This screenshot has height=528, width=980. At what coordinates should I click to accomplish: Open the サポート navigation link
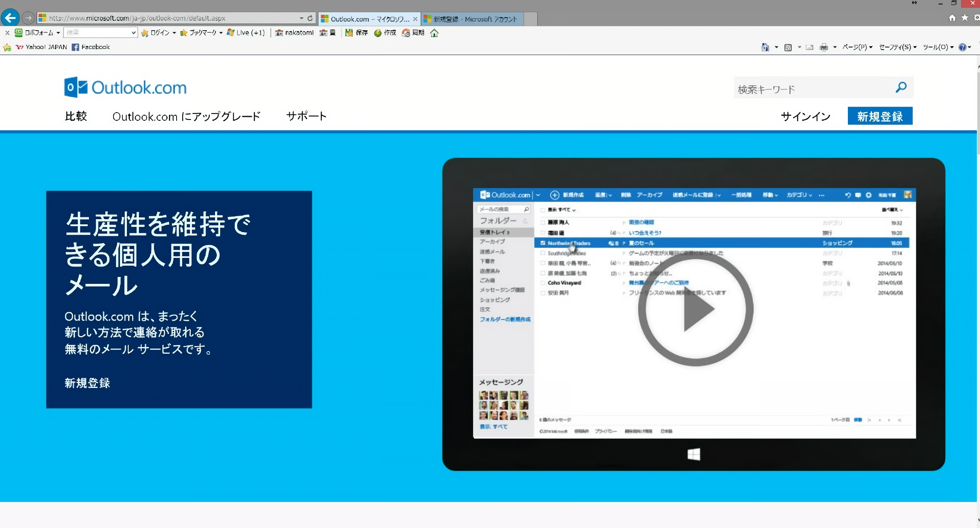pos(306,116)
